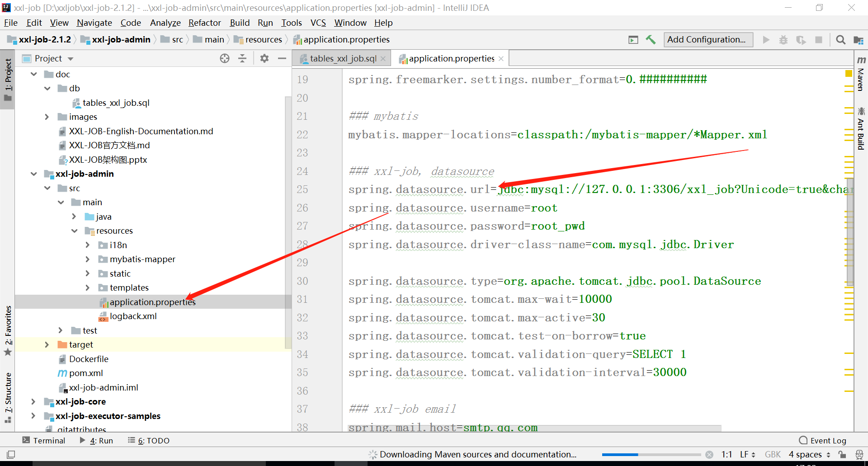Close the application.properties tab
Screen dimensions: 868x466
(501, 59)
